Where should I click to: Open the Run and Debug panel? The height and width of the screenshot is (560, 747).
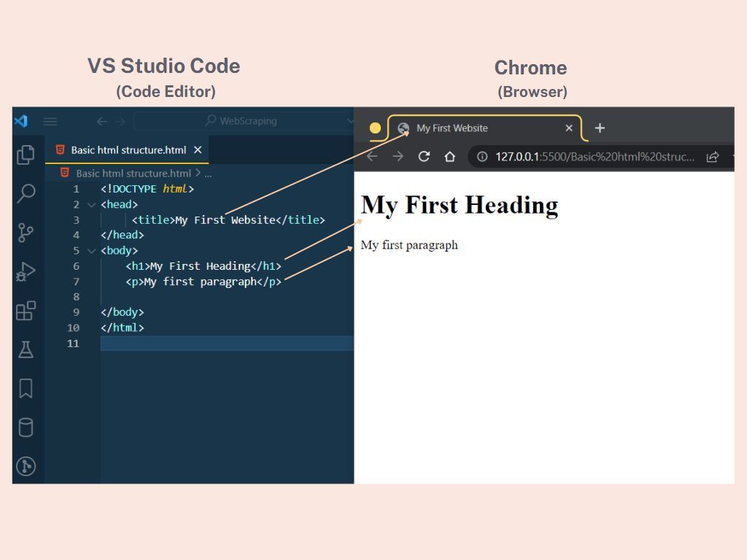(26, 271)
